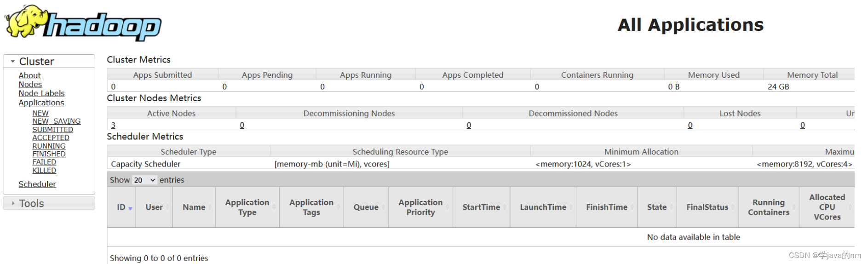
Task: Filter applications by RUNNING state
Action: [49, 146]
